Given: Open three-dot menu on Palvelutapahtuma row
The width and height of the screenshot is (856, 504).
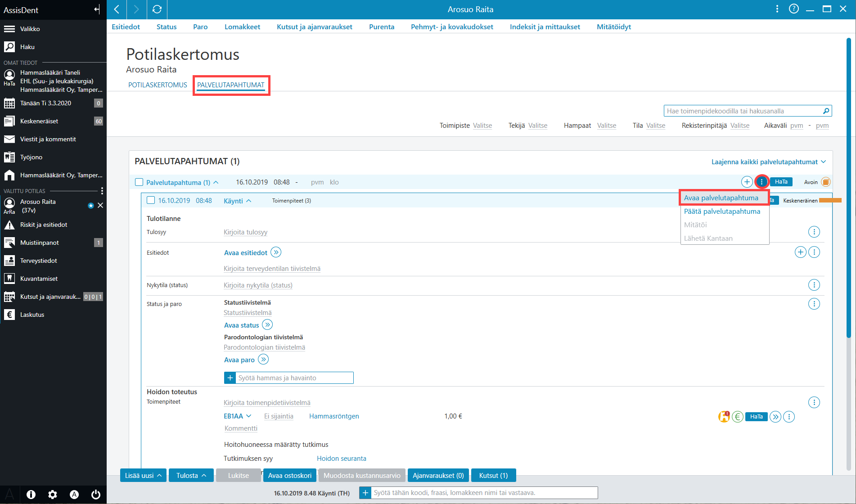Looking at the screenshot, I should [x=761, y=182].
